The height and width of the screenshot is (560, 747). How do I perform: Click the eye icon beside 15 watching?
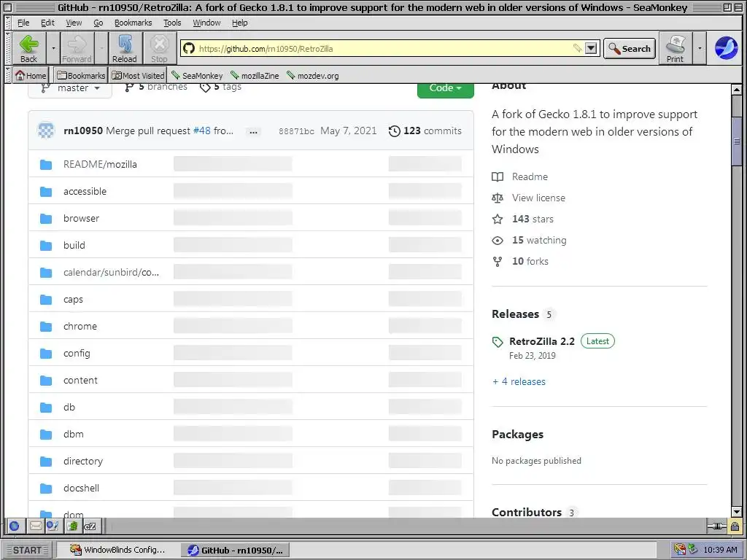tap(498, 241)
